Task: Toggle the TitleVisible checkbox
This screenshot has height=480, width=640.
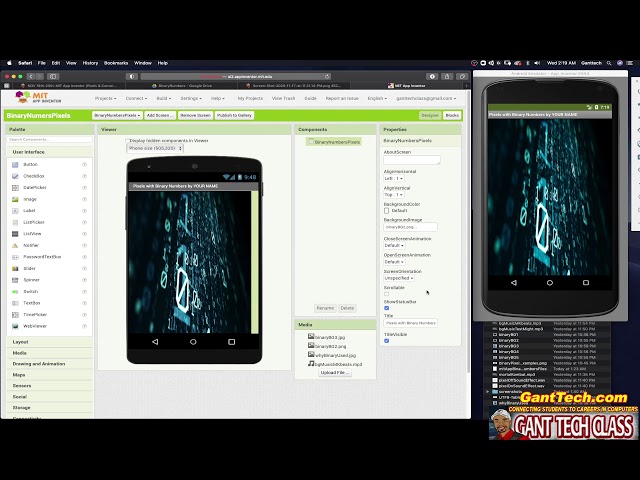Action: coord(387,341)
